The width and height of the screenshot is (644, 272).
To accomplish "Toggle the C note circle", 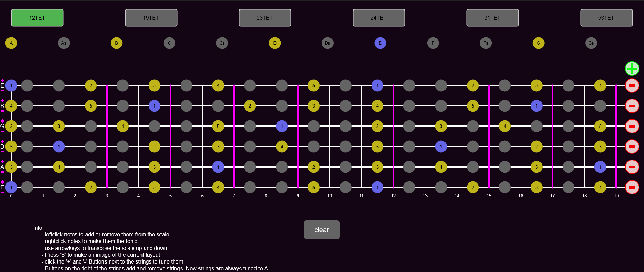I will pyautogui.click(x=169, y=43).
